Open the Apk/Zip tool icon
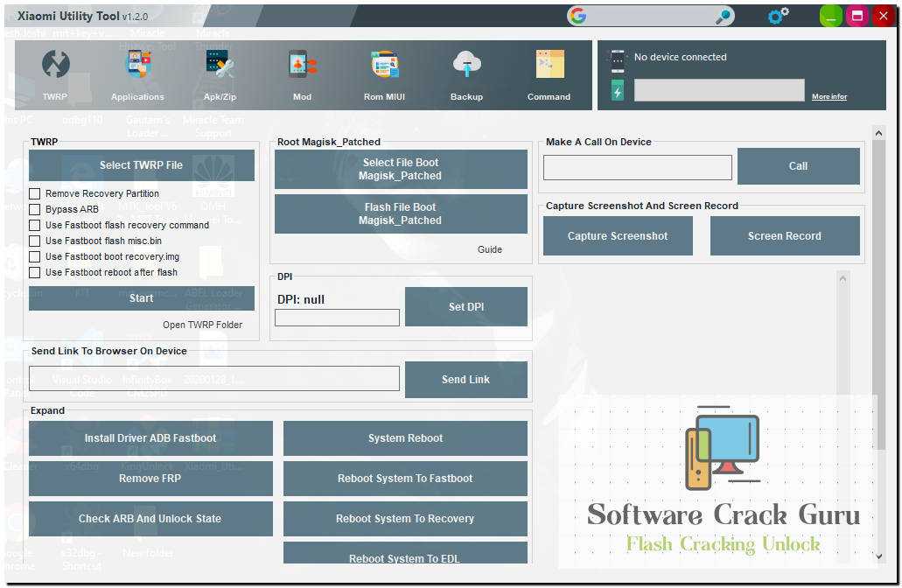 [220, 64]
